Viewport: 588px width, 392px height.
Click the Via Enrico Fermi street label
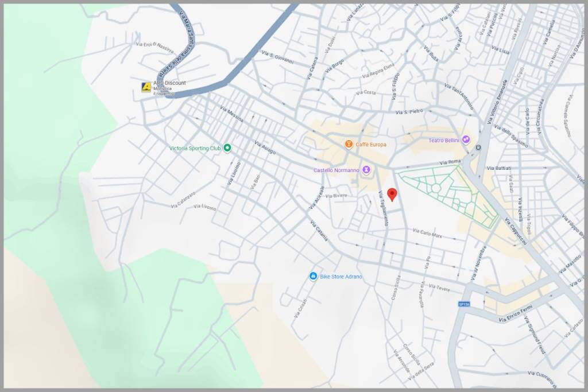tap(516, 315)
